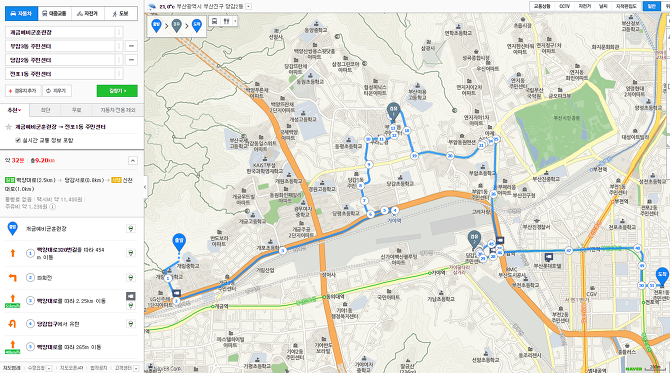Remove the first waypoint with minus button
The height and width of the screenshot is (373, 670).
(131, 46)
